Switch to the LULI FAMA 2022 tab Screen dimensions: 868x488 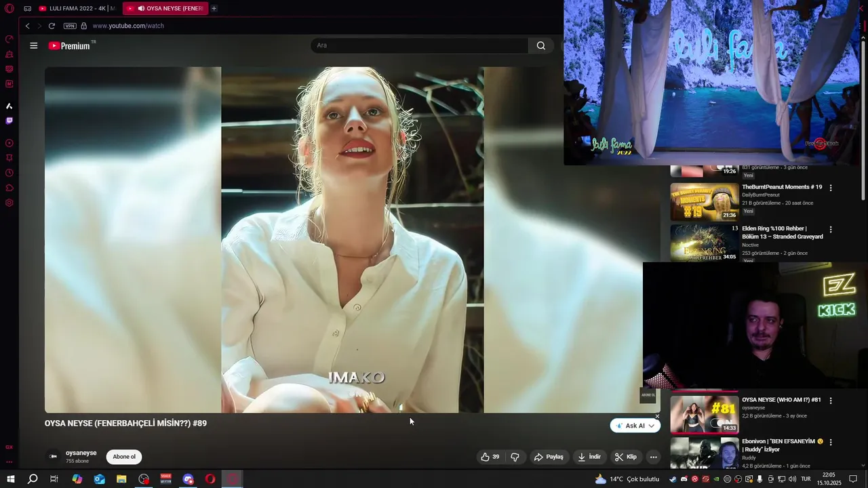77,9
